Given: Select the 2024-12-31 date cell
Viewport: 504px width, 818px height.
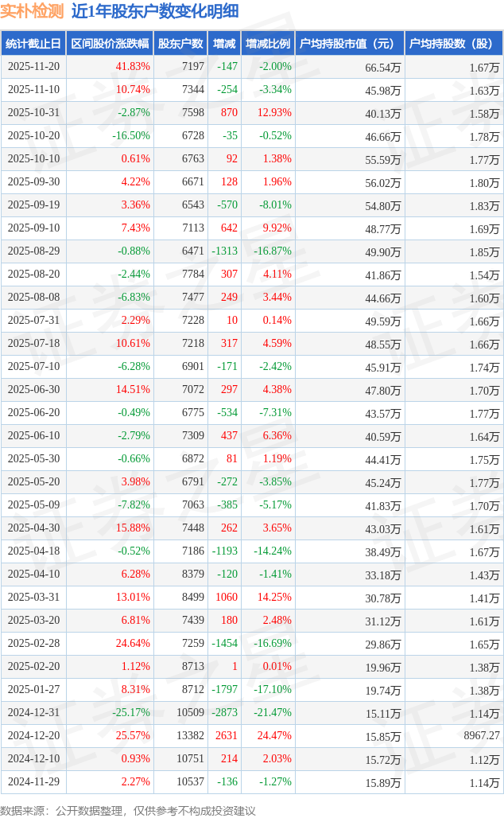Looking at the screenshot, I should point(33,713).
